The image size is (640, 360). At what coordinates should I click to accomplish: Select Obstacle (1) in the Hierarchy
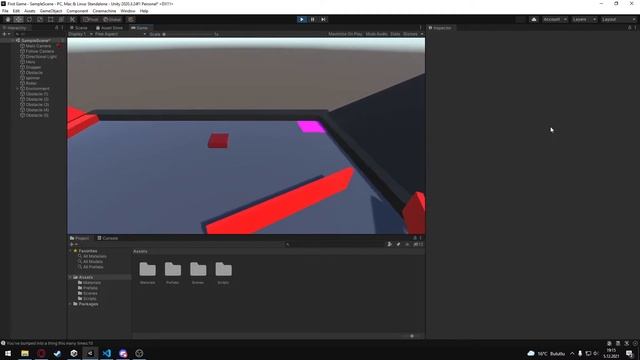coord(37,94)
